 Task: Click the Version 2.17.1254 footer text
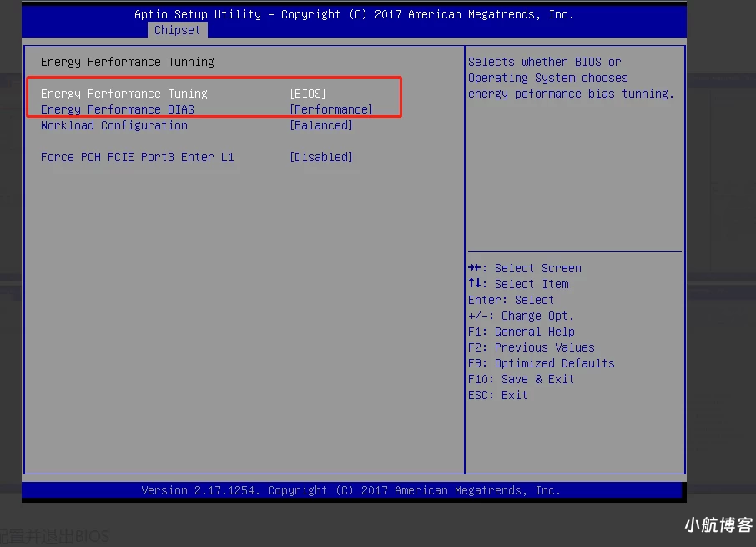351,490
